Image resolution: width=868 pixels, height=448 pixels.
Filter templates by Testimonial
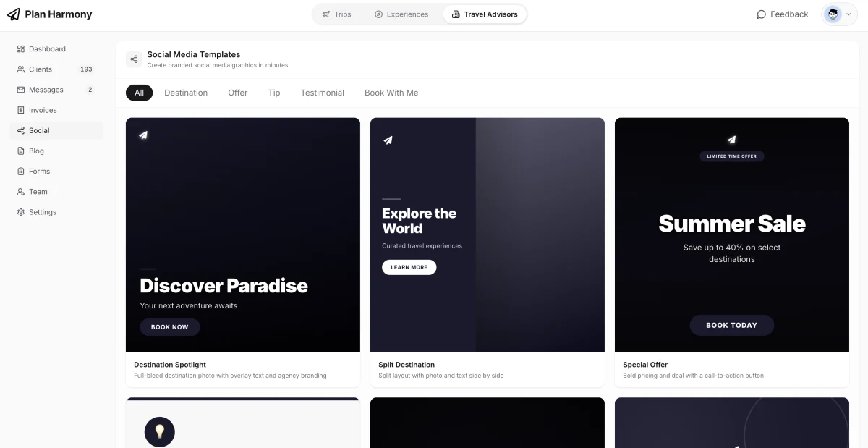click(x=323, y=93)
